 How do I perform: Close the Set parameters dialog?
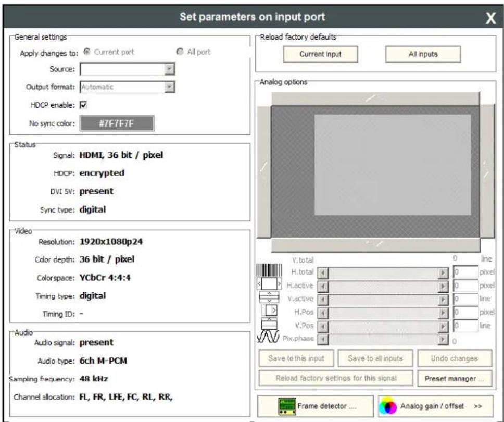pyautogui.click(x=490, y=18)
